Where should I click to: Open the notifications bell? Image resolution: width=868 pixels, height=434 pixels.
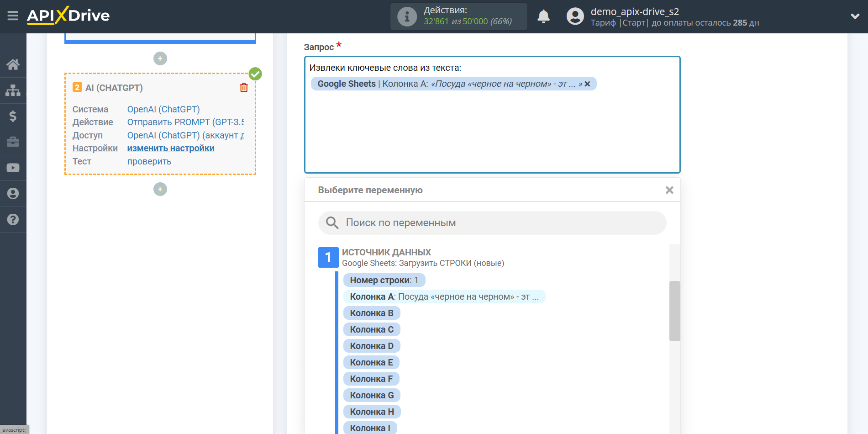click(x=543, y=17)
